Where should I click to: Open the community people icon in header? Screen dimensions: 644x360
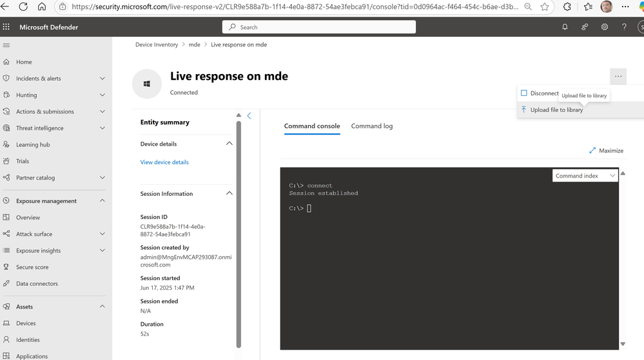point(585,26)
